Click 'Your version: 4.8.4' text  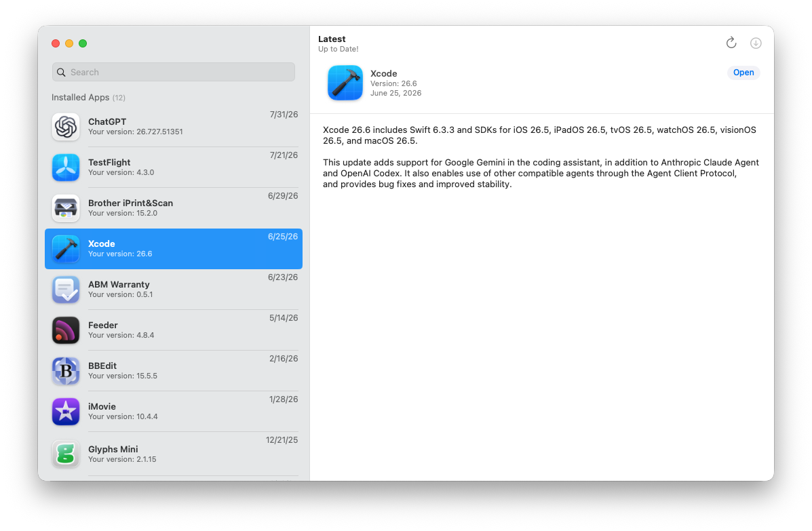pyautogui.click(x=121, y=336)
